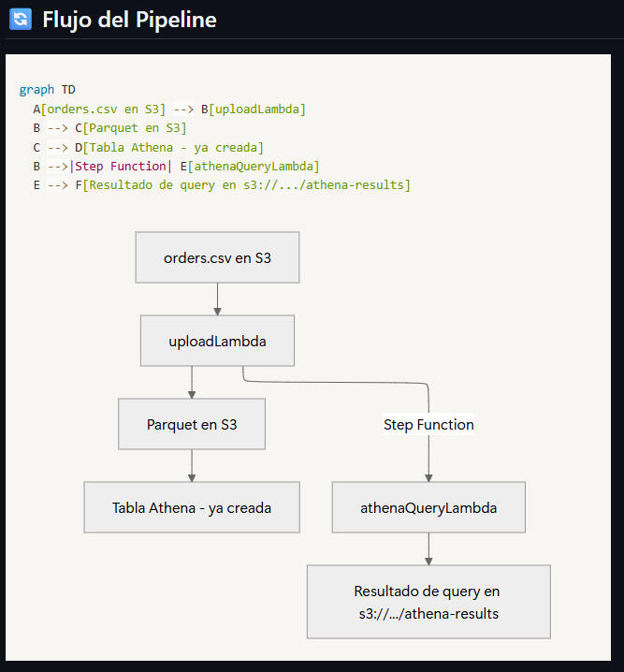Screen dimensions: 624x672
Task: Click the arrowhead entering the athenaQueryLambda node
Action: (428, 477)
